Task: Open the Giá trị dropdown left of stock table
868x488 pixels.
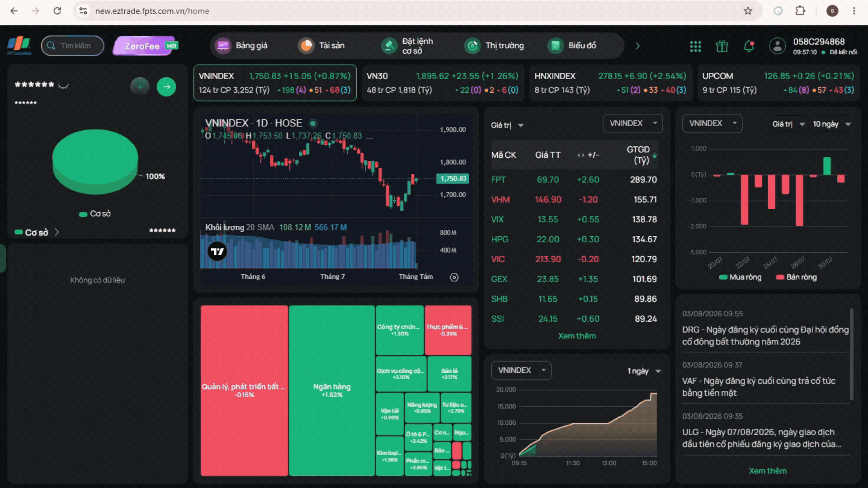Action: (507, 125)
